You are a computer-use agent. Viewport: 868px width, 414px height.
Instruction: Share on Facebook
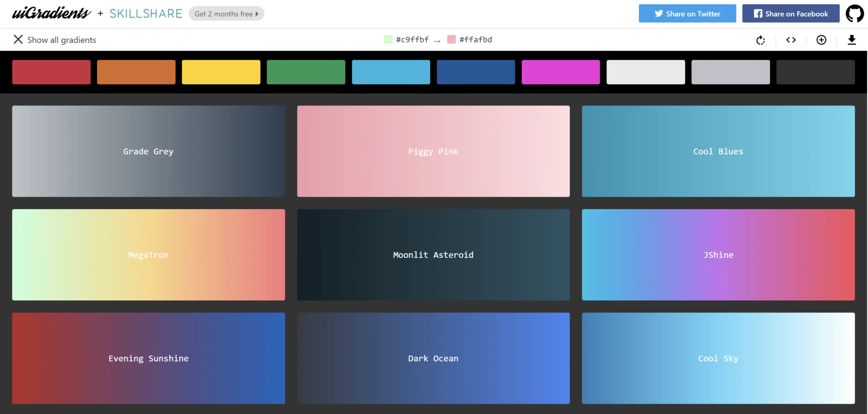[x=791, y=13]
